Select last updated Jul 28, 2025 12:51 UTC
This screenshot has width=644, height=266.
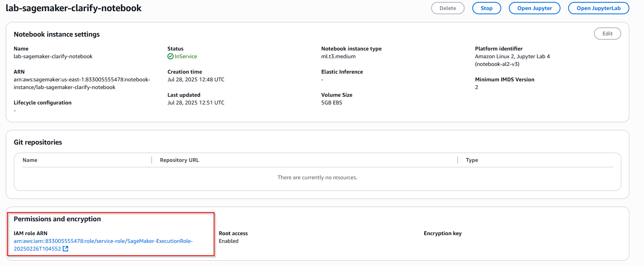coord(196,103)
